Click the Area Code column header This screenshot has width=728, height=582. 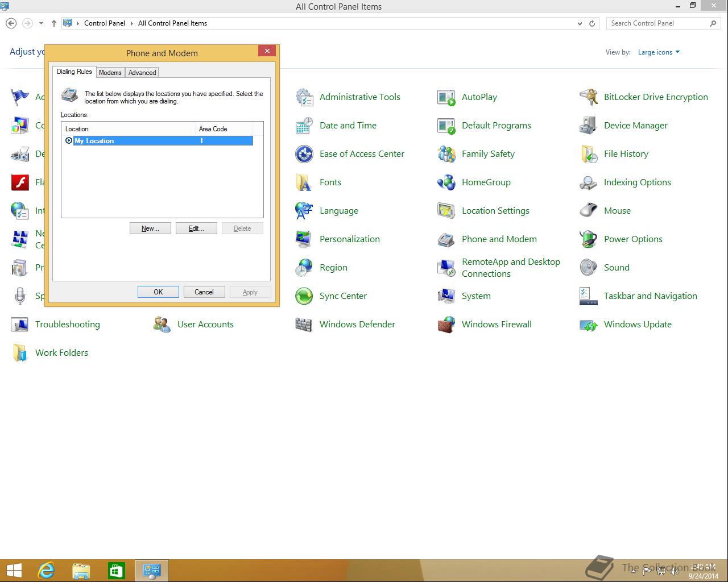[x=224, y=129]
